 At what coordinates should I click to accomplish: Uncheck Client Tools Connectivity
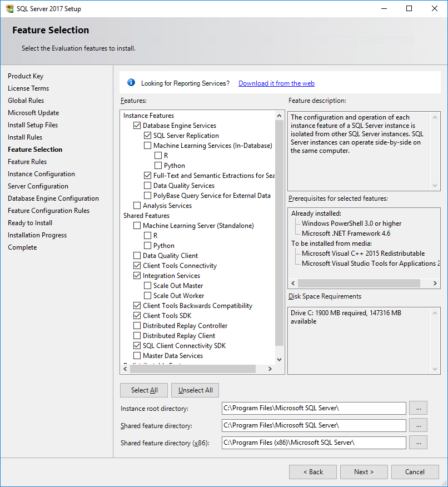tap(137, 266)
